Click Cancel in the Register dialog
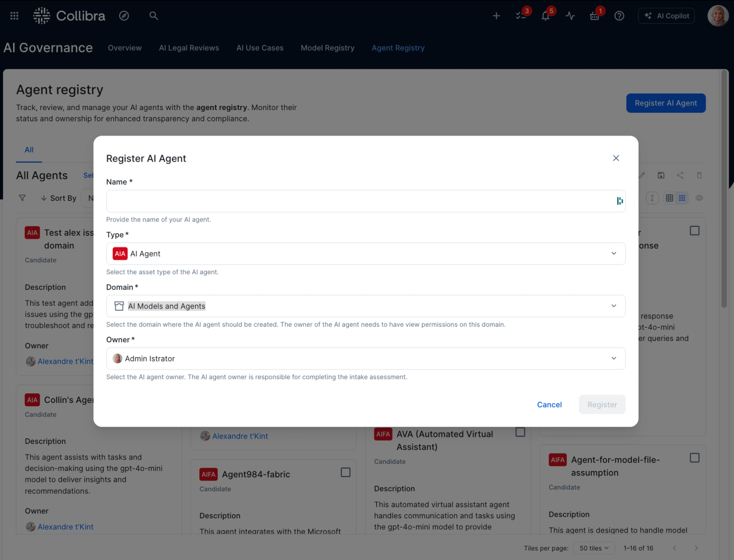The image size is (734, 560). (x=549, y=404)
